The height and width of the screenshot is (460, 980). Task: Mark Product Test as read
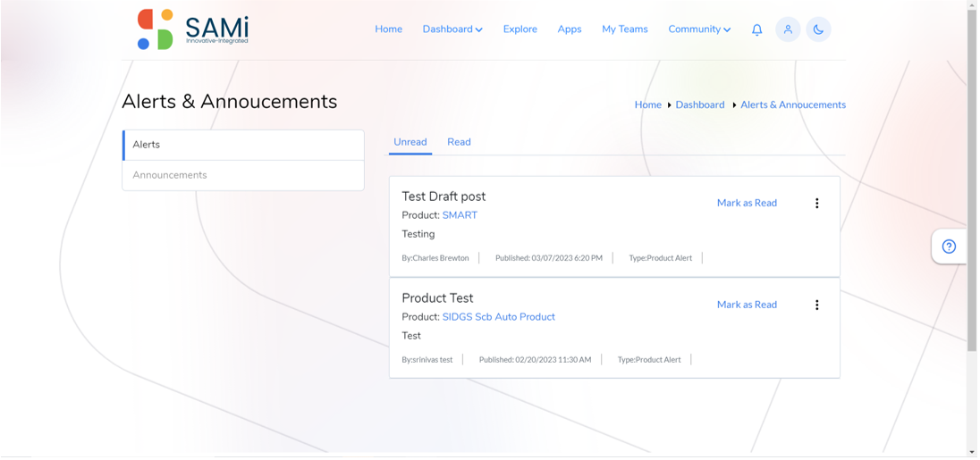click(x=747, y=305)
